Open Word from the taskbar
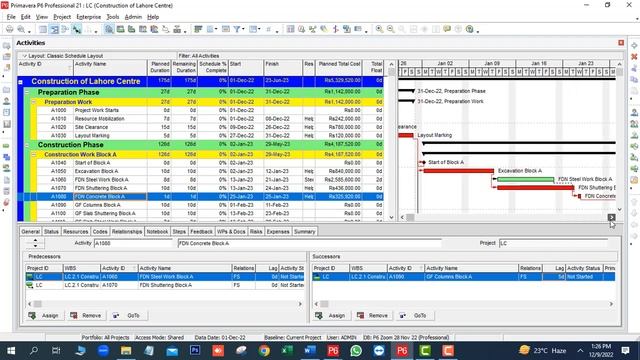Screen dimensions: 640x360 click(310, 351)
